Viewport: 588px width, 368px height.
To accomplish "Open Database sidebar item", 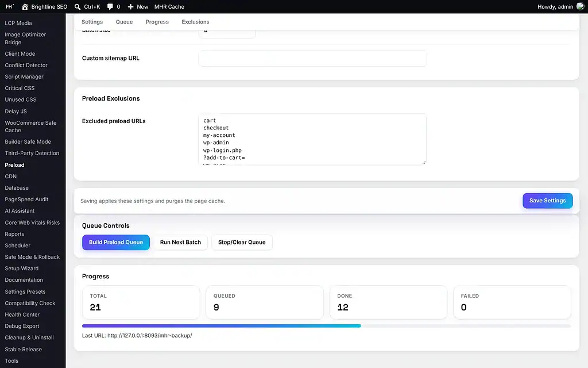I will tap(17, 188).
